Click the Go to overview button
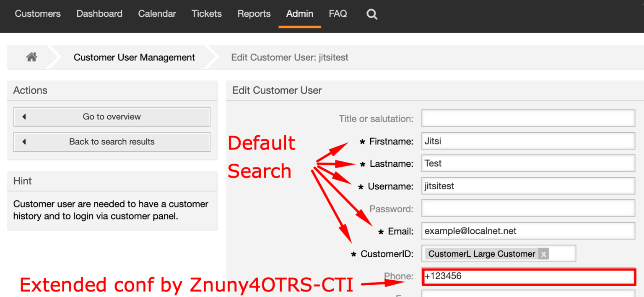This screenshot has height=297, width=644. (x=112, y=117)
